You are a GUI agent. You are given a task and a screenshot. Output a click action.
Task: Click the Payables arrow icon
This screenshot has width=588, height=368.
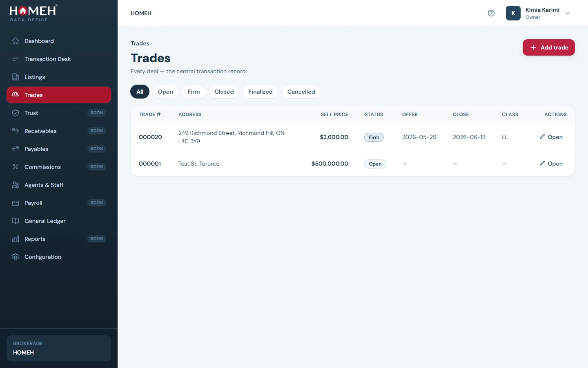(x=16, y=149)
